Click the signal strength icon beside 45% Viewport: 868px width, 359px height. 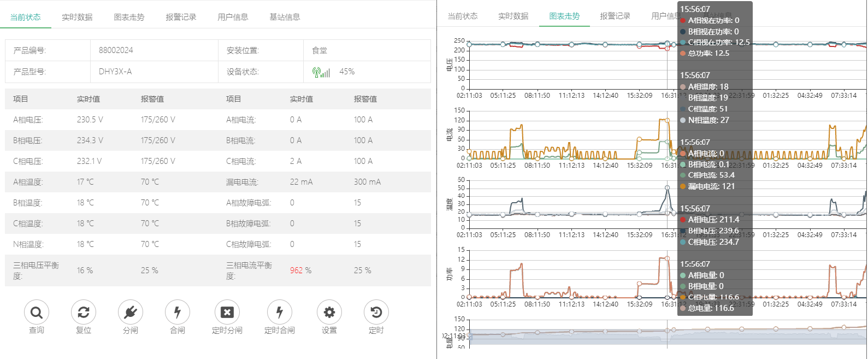tap(321, 72)
